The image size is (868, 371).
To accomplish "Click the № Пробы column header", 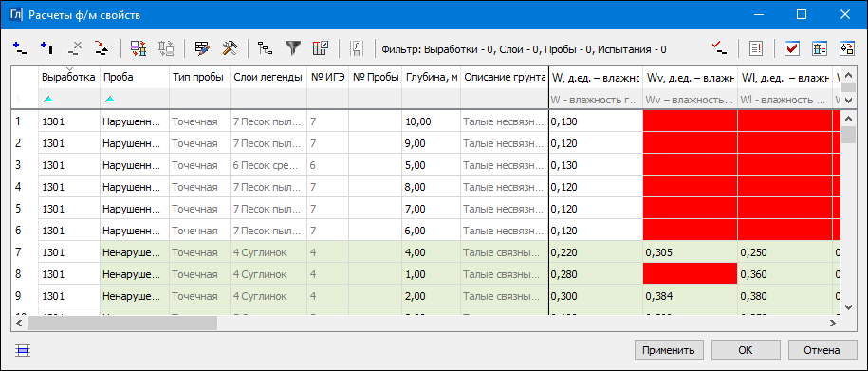I will pos(376,78).
